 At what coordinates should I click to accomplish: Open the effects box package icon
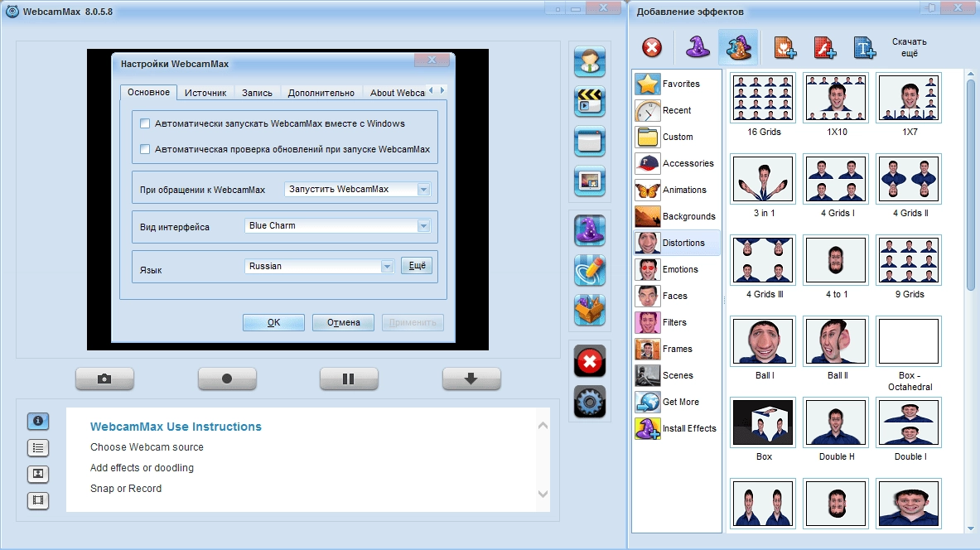589,310
